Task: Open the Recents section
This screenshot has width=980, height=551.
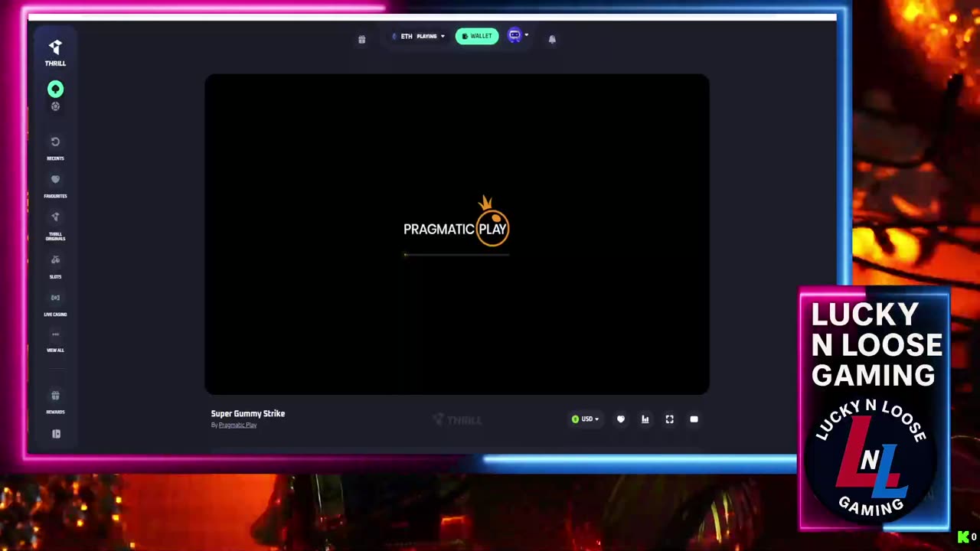Action: pyautogui.click(x=55, y=148)
